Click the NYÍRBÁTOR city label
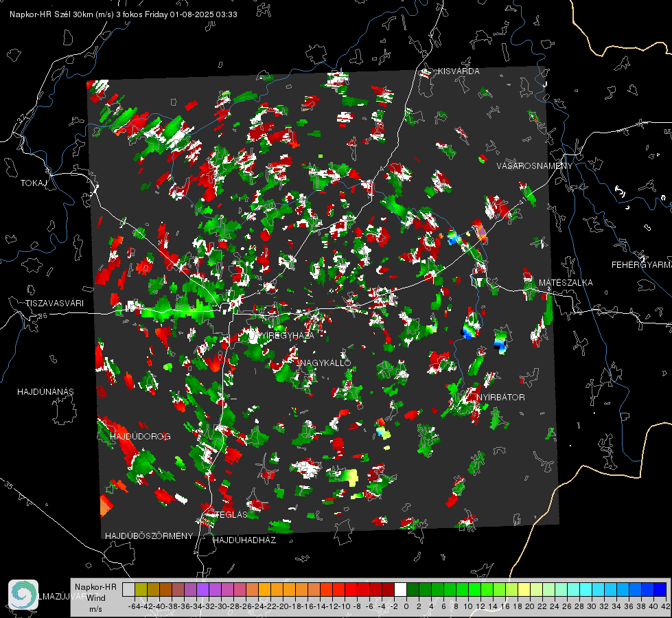 pyautogui.click(x=500, y=398)
